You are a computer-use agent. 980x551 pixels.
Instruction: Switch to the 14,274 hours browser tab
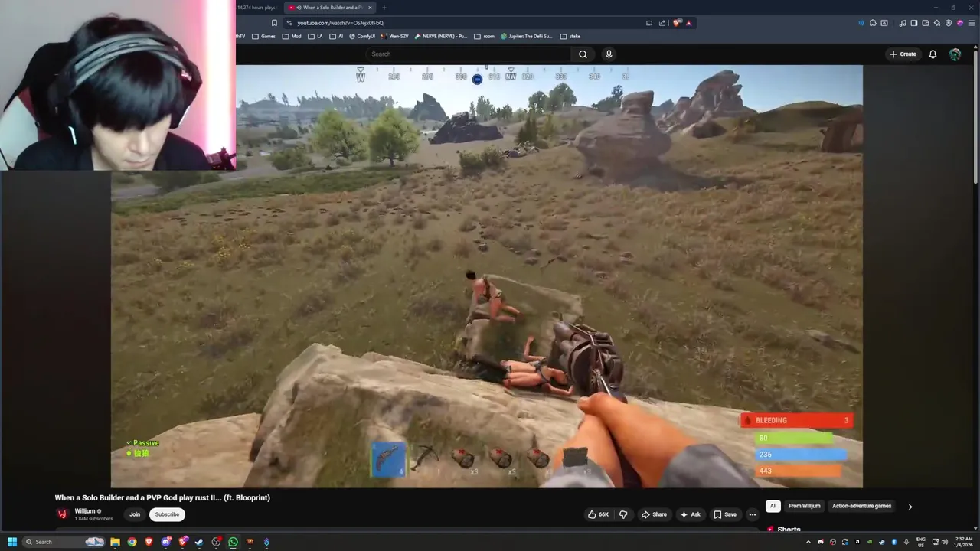click(256, 8)
